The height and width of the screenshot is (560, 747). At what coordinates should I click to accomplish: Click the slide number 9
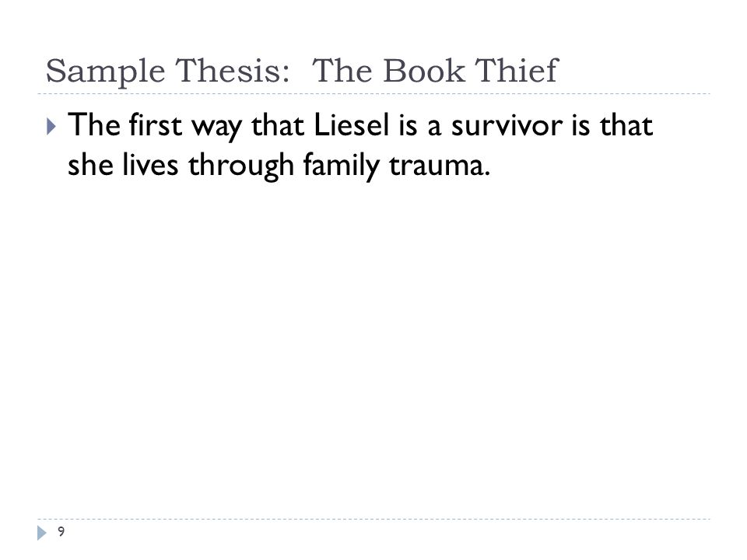coord(61,531)
